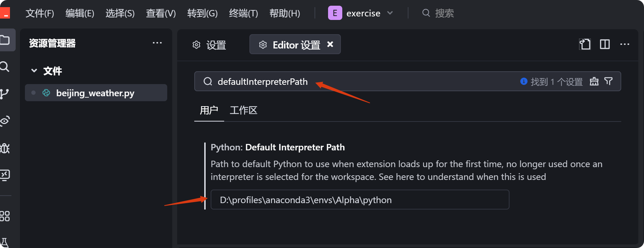
Task: Collapse the 文件 folder section
Action: 35,71
